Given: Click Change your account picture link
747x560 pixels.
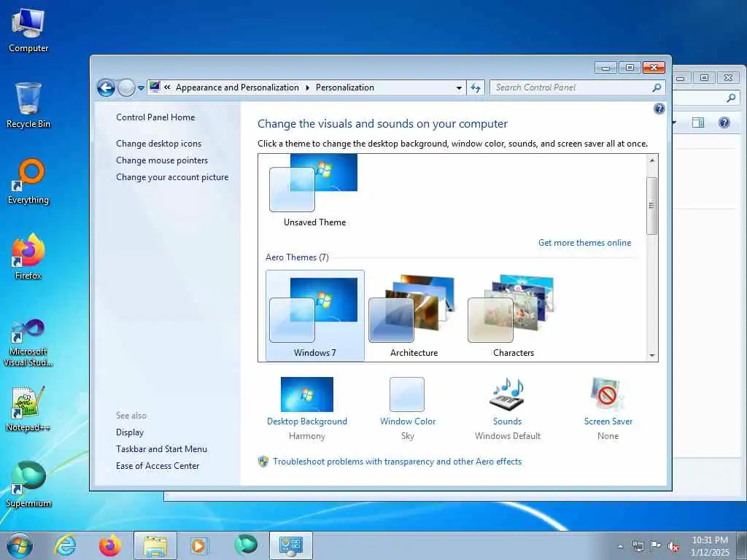Looking at the screenshot, I should pyautogui.click(x=172, y=176).
